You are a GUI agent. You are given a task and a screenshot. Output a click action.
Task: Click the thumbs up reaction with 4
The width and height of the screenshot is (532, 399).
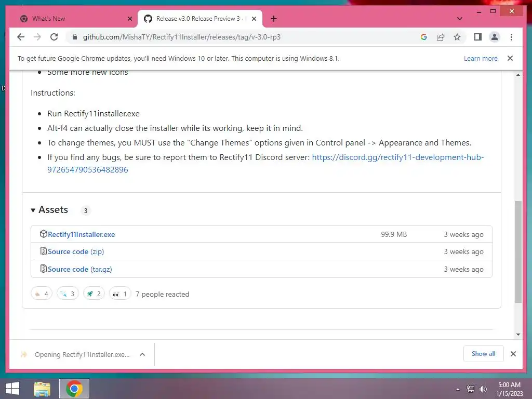tap(42, 294)
